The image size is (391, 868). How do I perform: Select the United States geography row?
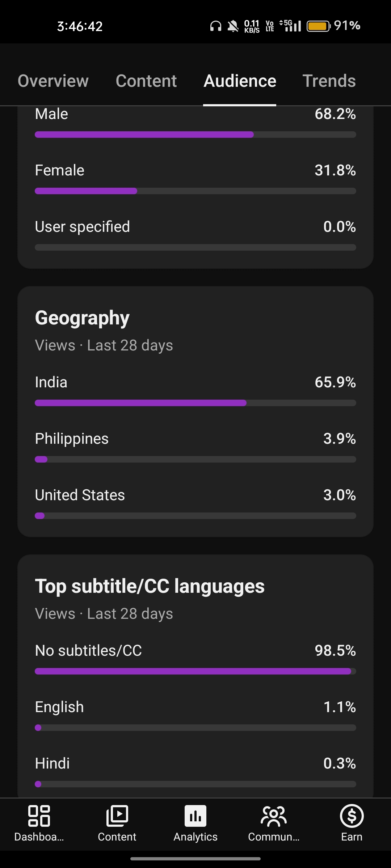(x=195, y=503)
